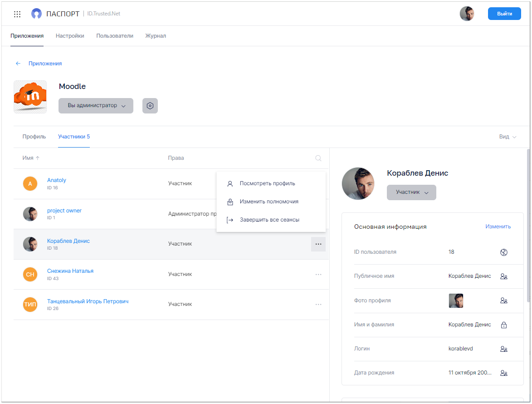The width and height of the screenshot is (532, 404).
Task: Open the Снежина Наталья user link
Action: [70, 271]
